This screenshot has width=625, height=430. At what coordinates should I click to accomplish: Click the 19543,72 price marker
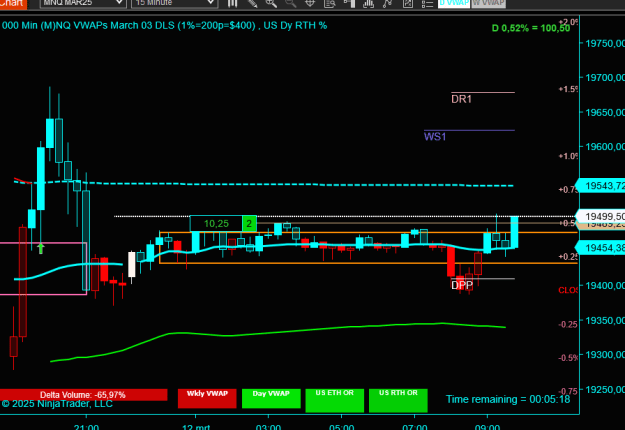601,186
